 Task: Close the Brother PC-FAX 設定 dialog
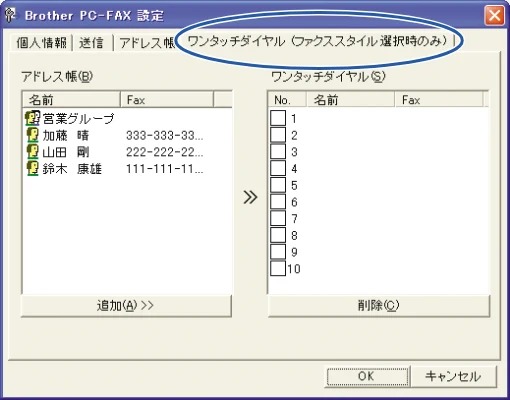pos(494,15)
